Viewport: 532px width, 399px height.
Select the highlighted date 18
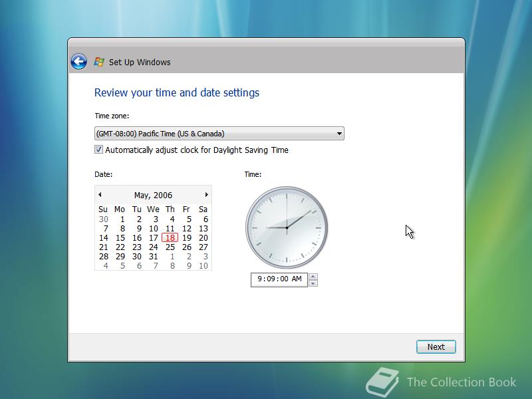(170, 238)
